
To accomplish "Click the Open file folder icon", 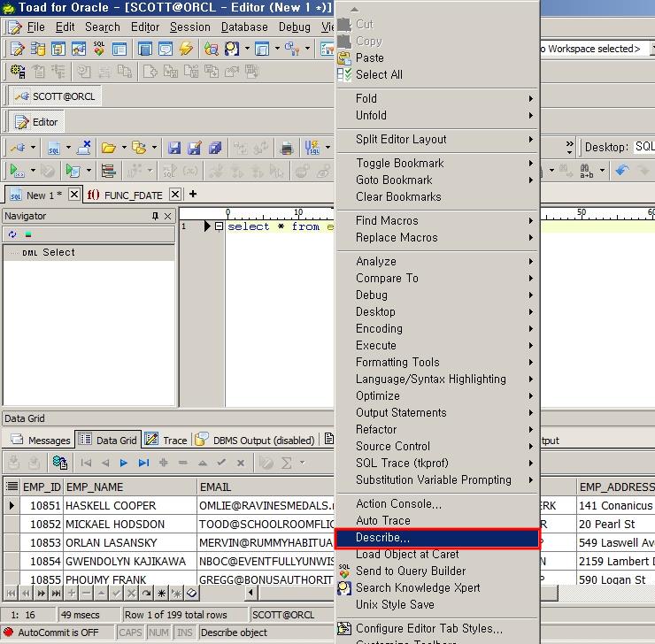I will point(108,148).
